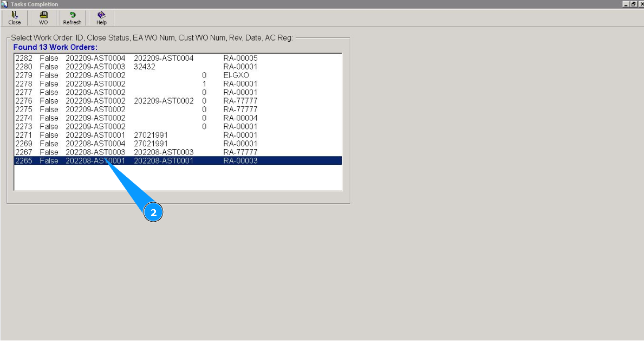Minimize the Tasks Completion window

point(626,4)
